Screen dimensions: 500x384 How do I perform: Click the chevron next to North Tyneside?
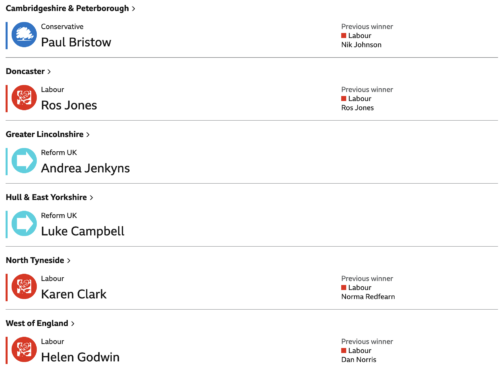(69, 261)
